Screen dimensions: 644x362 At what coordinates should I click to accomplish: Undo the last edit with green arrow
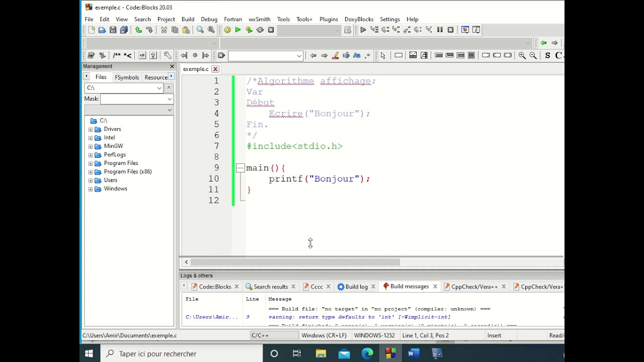pos(138,30)
